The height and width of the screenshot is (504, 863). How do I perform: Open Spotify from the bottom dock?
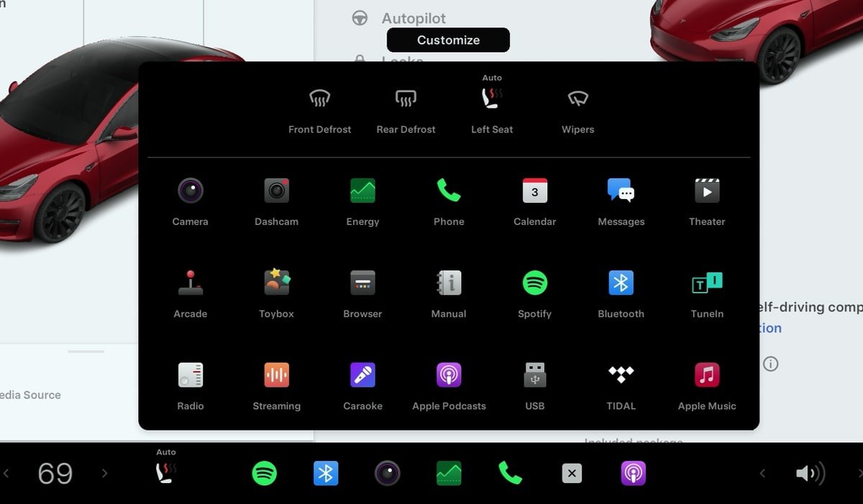pos(264,473)
